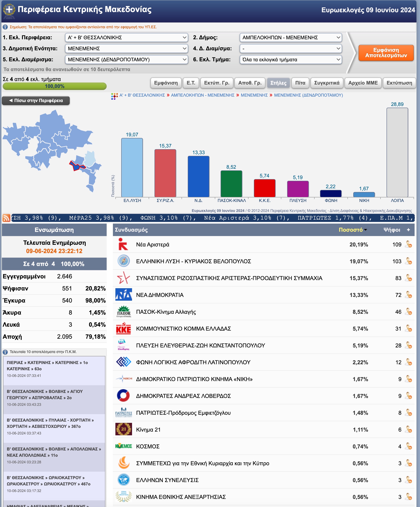
Task: Switch to Εμφάνιση view tab
Action: tap(166, 83)
